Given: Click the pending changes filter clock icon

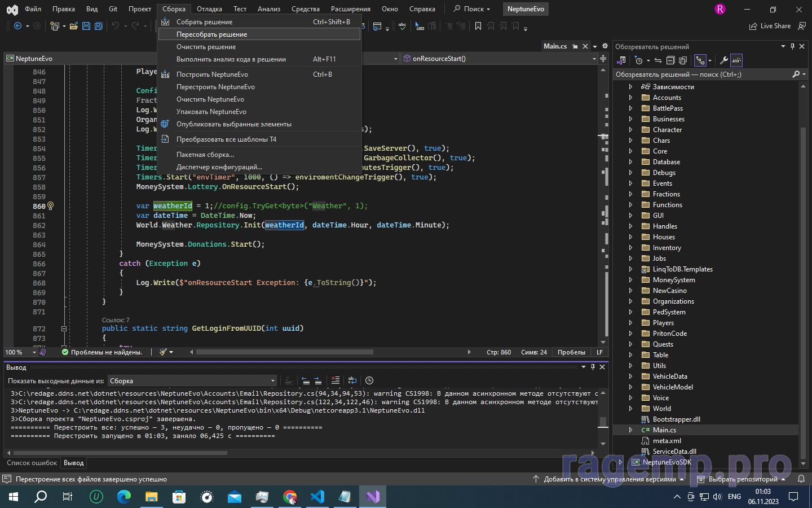Looking at the screenshot, I should [639, 60].
